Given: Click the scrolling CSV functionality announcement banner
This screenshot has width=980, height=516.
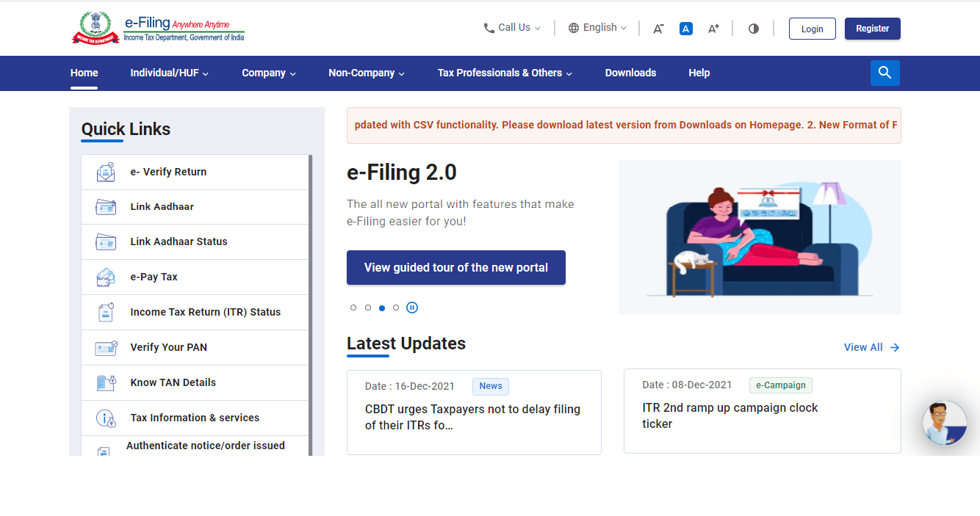Looking at the screenshot, I should 624,125.
